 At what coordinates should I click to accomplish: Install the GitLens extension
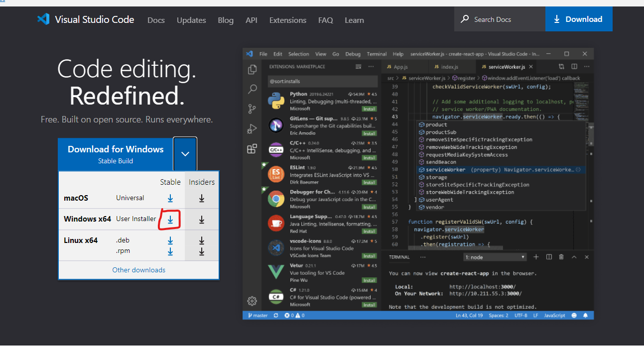coord(369,133)
